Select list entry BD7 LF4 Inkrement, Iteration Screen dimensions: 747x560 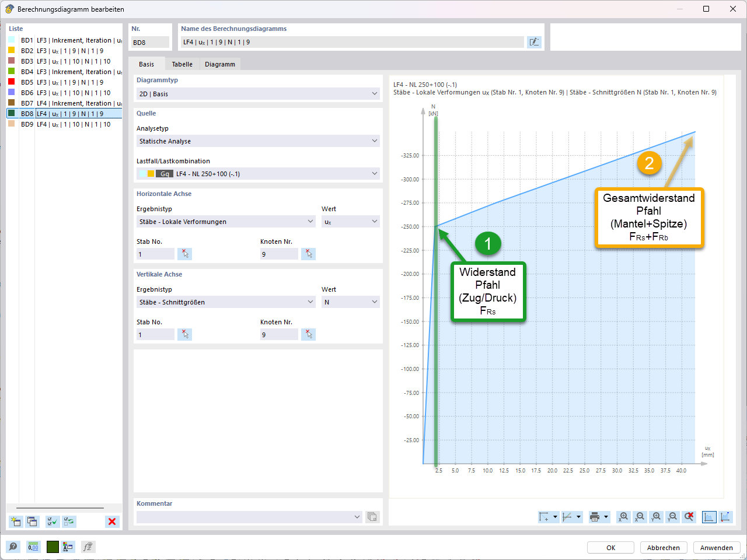pyautogui.click(x=64, y=103)
